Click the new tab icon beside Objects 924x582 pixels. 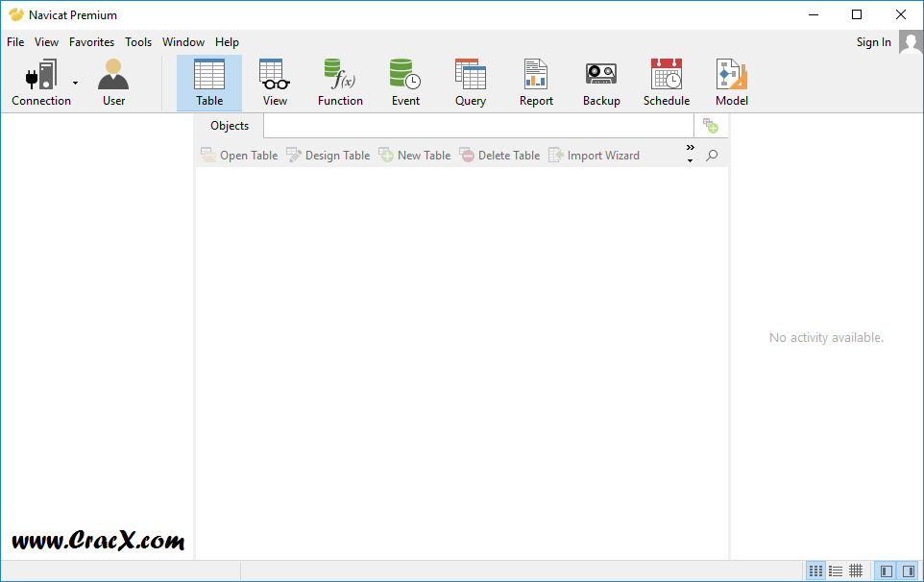click(711, 126)
